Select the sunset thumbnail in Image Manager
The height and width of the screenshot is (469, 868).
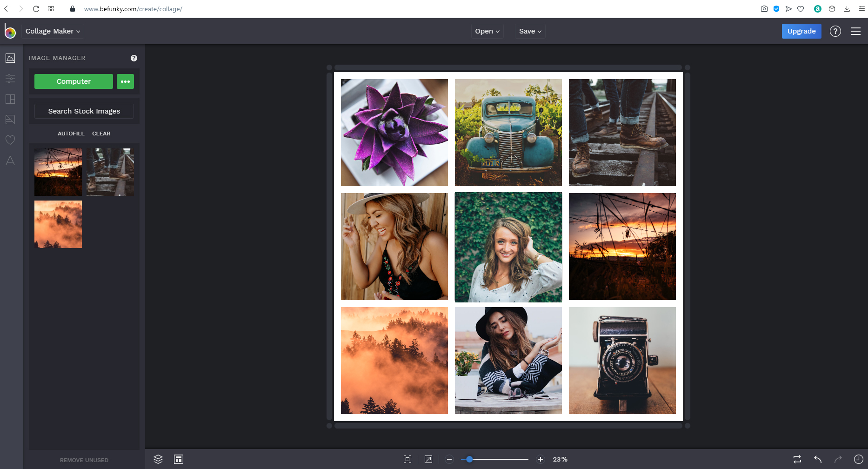(58, 172)
